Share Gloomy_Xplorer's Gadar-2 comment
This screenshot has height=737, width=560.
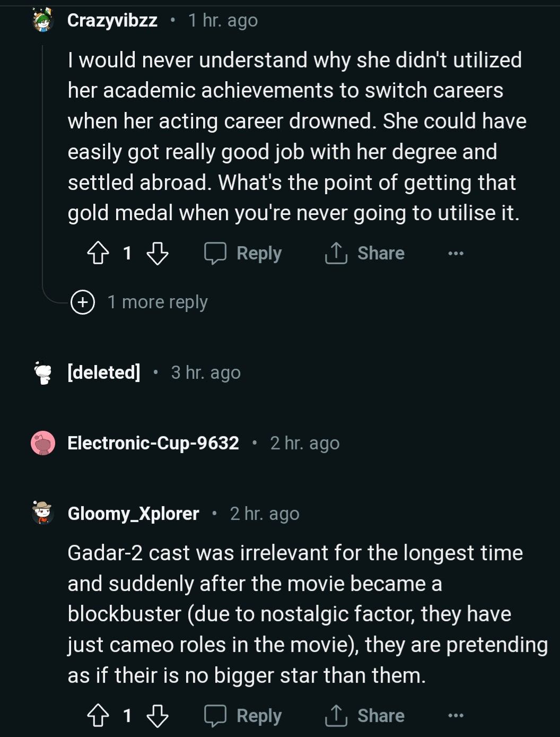365,716
